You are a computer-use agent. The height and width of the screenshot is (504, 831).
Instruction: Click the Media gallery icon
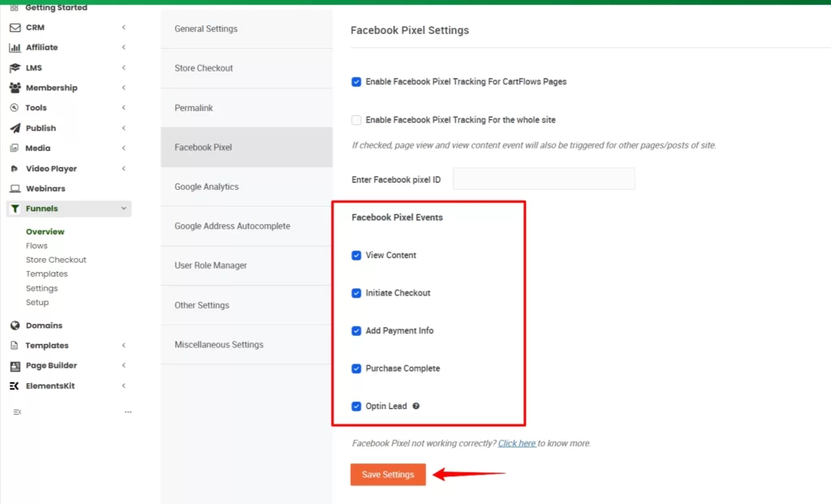(x=15, y=148)
